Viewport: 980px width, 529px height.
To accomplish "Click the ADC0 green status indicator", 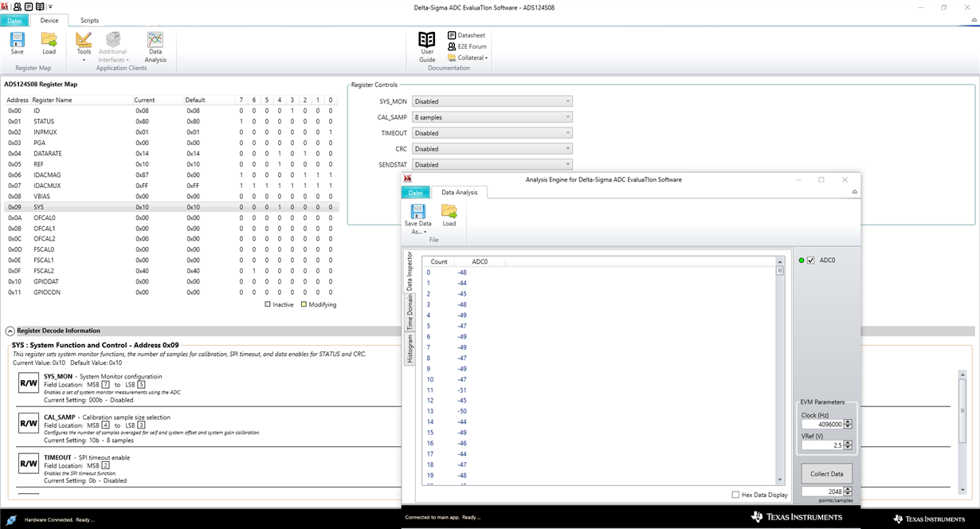I will [x=802, y=261].
